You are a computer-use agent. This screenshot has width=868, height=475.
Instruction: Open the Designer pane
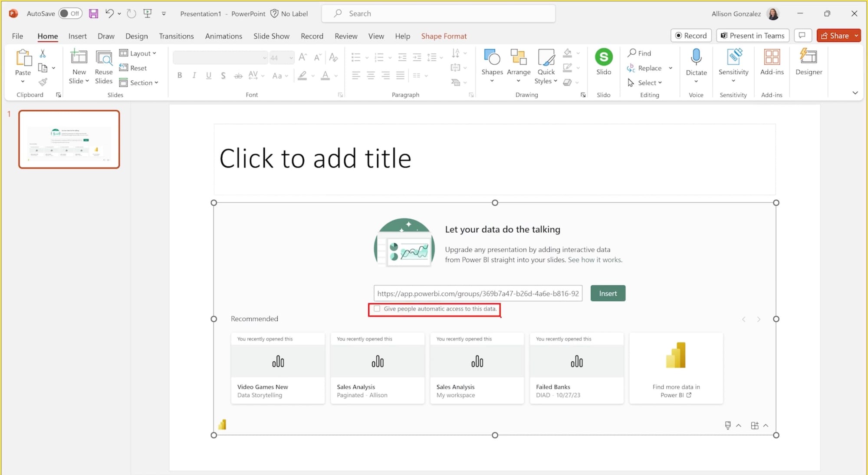[809, 62]
